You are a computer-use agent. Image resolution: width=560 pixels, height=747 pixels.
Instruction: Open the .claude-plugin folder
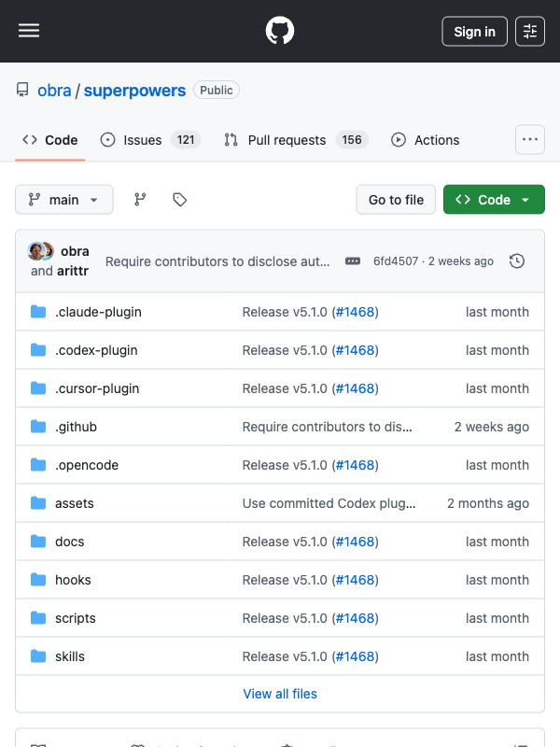click(x=98, y=312)
